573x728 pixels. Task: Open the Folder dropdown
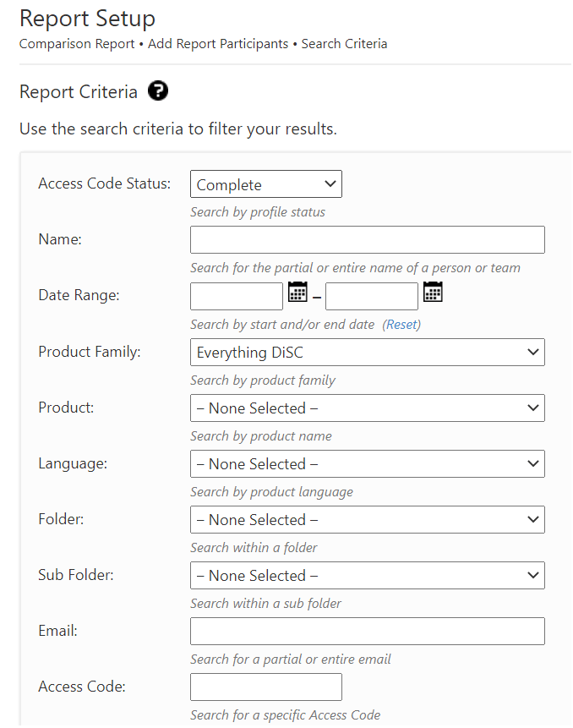(x=367, y=519)
